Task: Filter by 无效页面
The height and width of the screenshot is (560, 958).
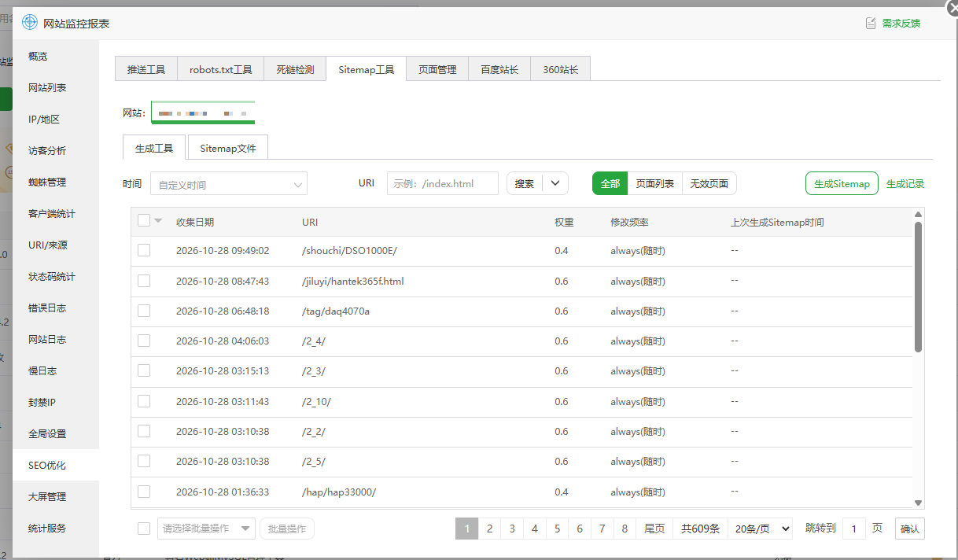Action: pyautogui.click(x=709, y=183)
